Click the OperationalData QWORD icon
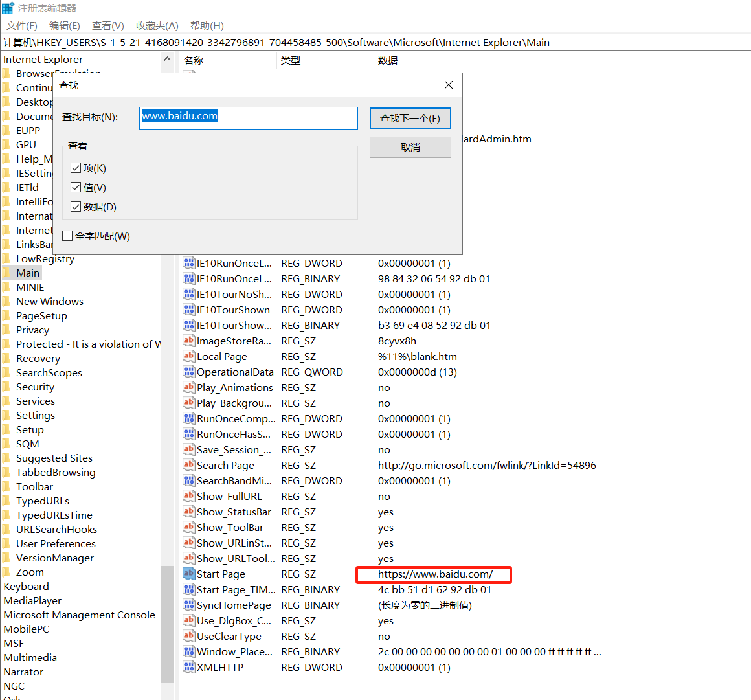Screen dimensions: 751x700 pos(188,372)
